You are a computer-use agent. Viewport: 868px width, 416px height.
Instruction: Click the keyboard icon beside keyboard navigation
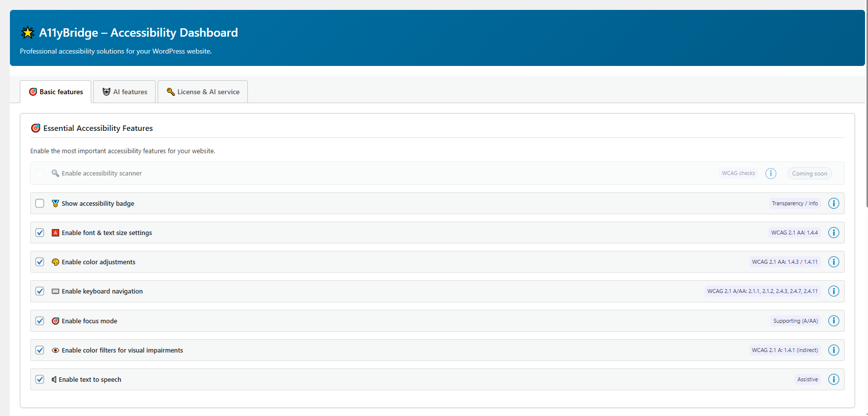56,291
